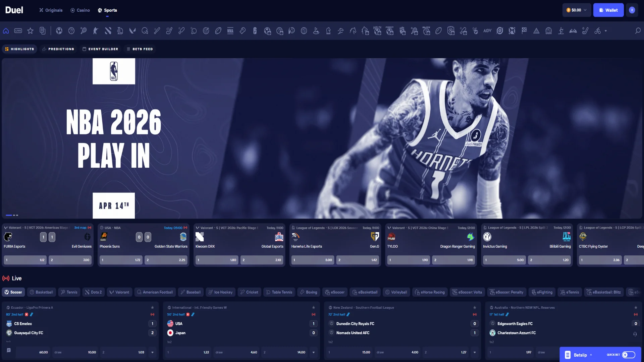644x362 pixels.
Task: Filter live events by eSoccer: Volta
Action: (467, 292)
